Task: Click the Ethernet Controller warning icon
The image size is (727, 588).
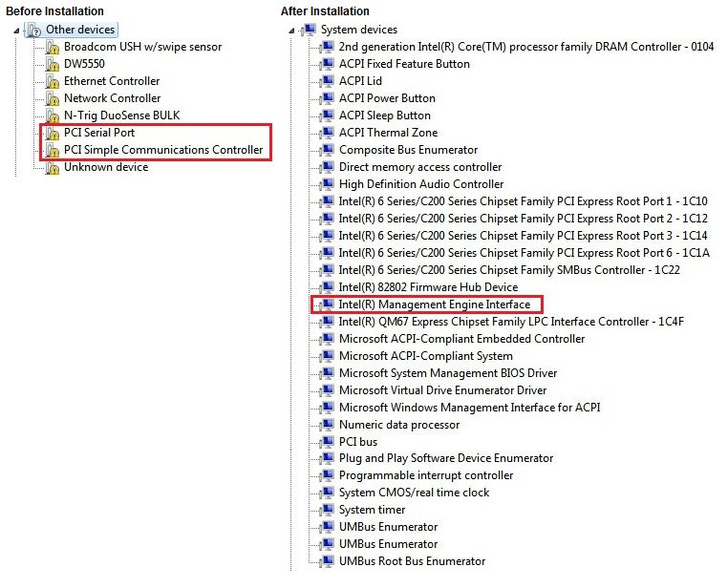Action: (52, 81)
